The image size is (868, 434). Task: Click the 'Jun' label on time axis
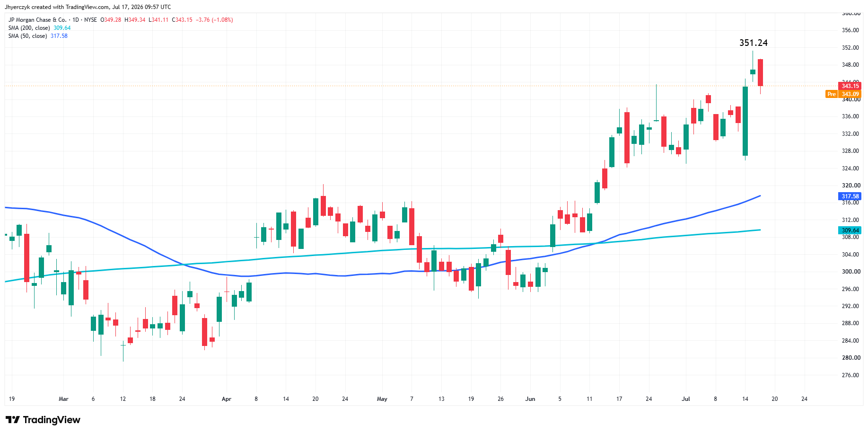click(x=530, y=399)
